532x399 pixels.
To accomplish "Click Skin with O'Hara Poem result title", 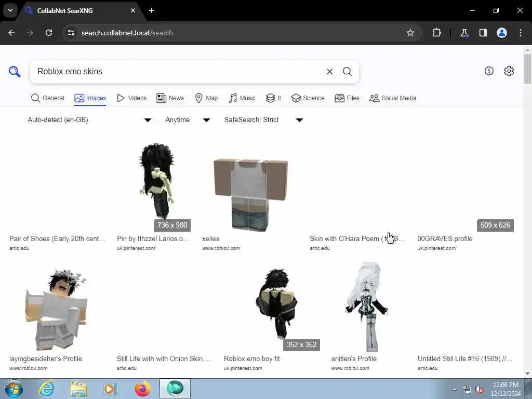I will coord(357,238).
